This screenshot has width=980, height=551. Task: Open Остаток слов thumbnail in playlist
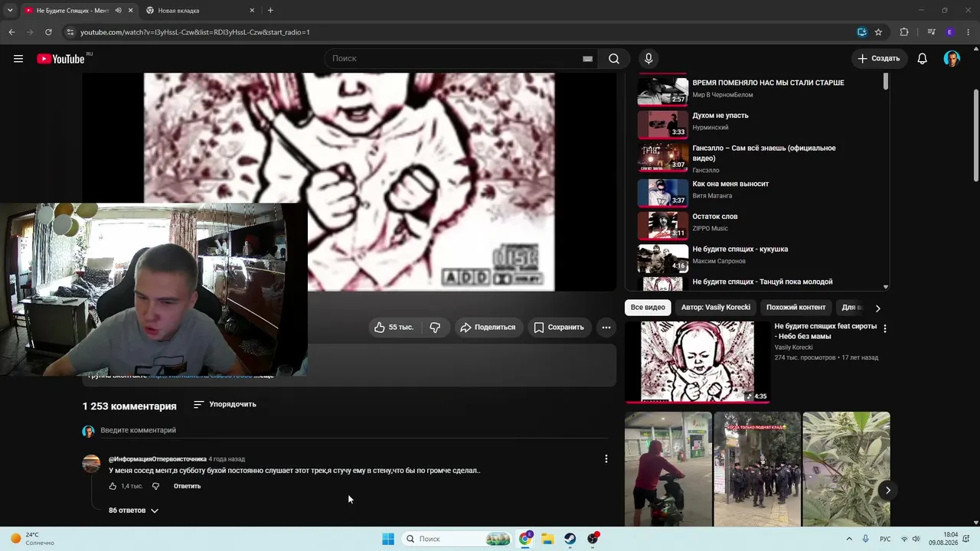(663, 225)
